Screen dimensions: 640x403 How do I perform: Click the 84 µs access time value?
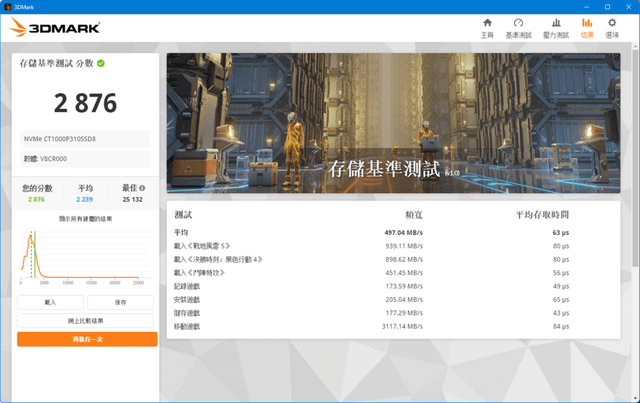pyautogui.click(x=561, y=326)
